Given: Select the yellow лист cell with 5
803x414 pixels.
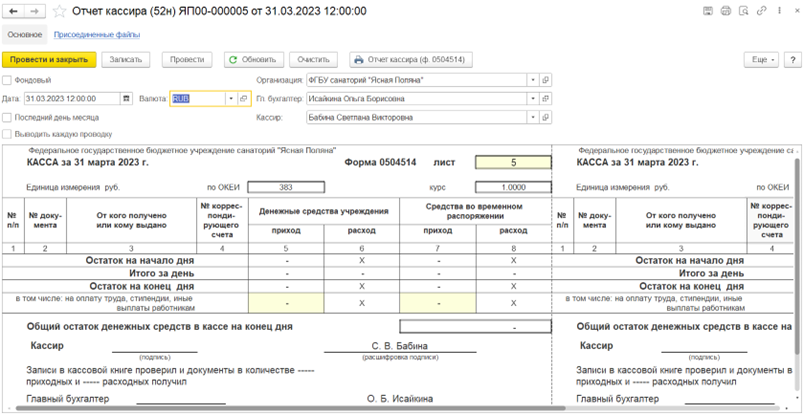Looking at the screenshot, I should [513, 162].
